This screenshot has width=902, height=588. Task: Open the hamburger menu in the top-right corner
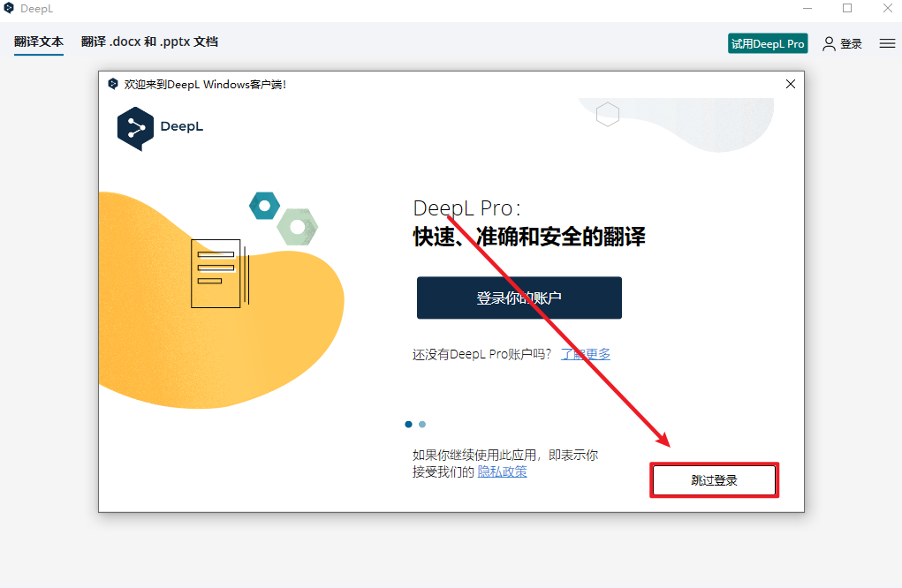point(887,43)
